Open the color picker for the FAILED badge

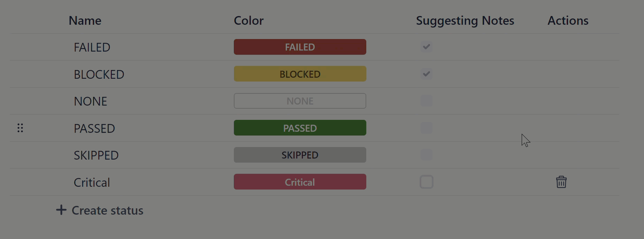pyautogui.click(x=300, y=47)
